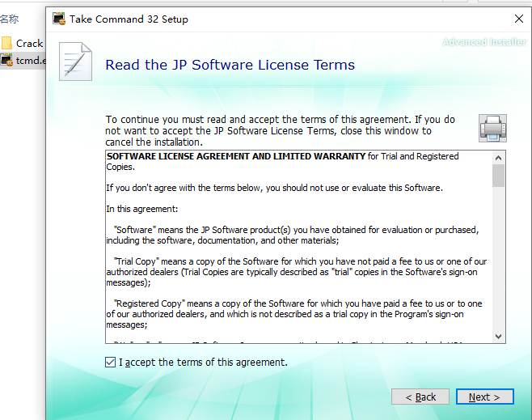This screenshot has height=420, width=532.
Task: Click the '"Software" means' paragraph
Action: coord(293,235)
